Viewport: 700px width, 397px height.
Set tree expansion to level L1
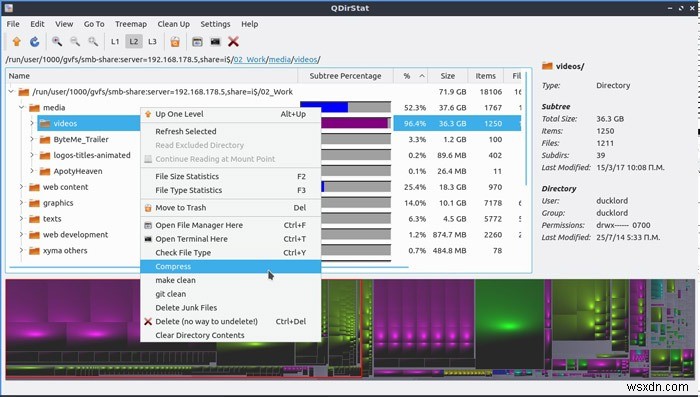click(x=115, y=42)
